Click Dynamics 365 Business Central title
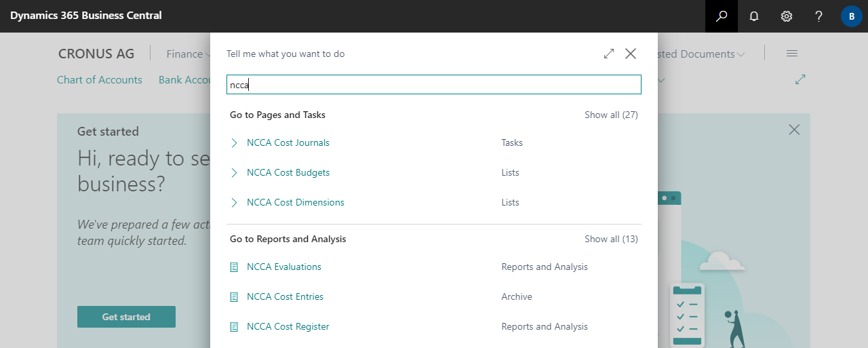868x348 pixels. [86, 16]
